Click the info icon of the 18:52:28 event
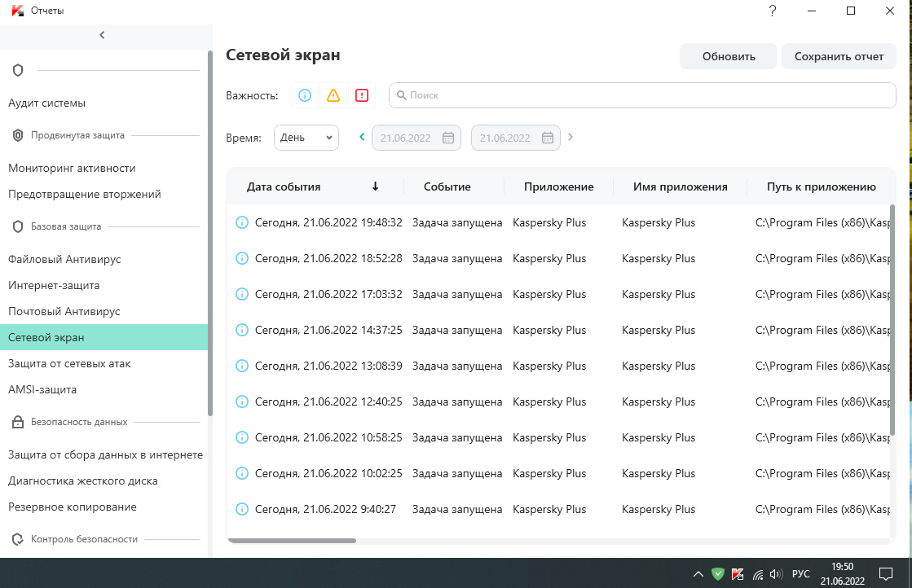The width and height of the screenshot is (912, 588). tap(242, 258)
